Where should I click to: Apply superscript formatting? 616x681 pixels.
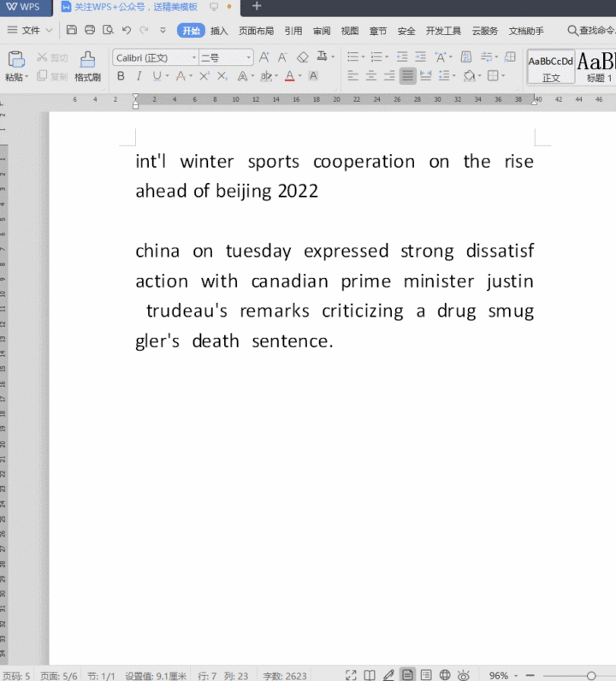click(204, 76)
